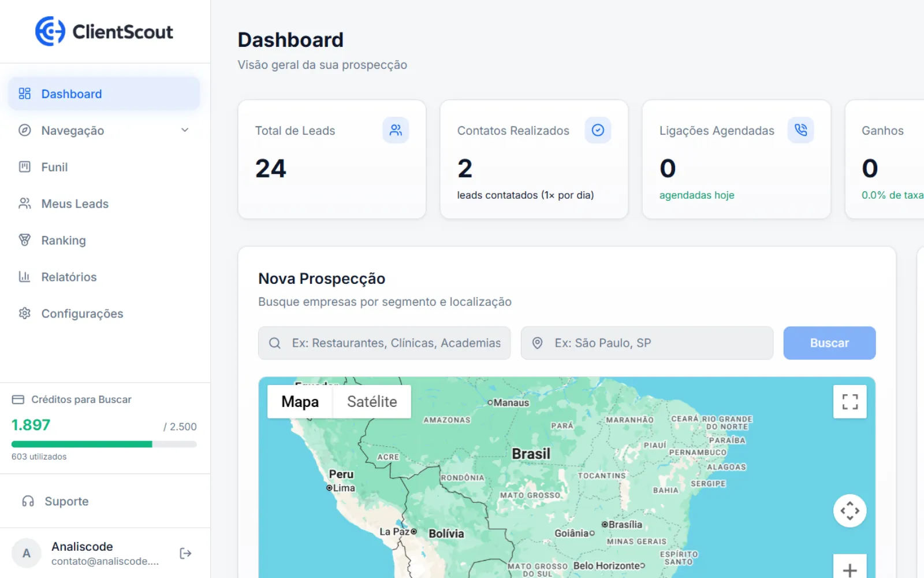Click Brasília on the map
This screenshot has width=924, height=578.
622,524
